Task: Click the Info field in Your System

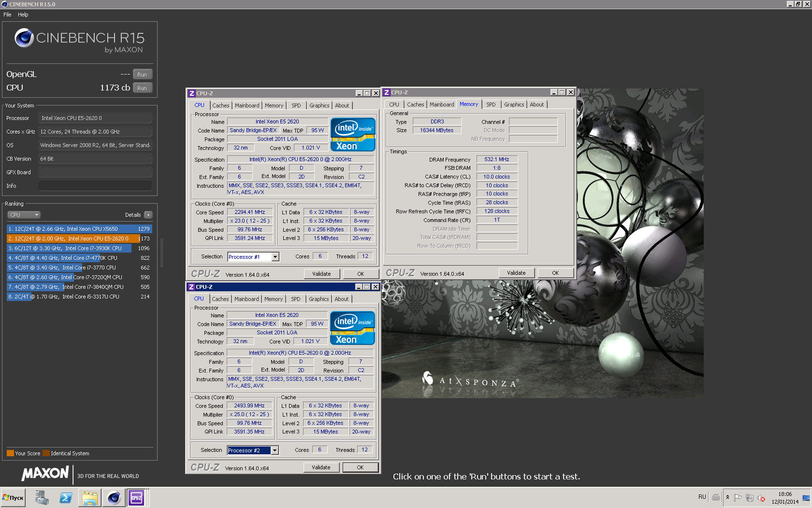Action: click(95, 186)
